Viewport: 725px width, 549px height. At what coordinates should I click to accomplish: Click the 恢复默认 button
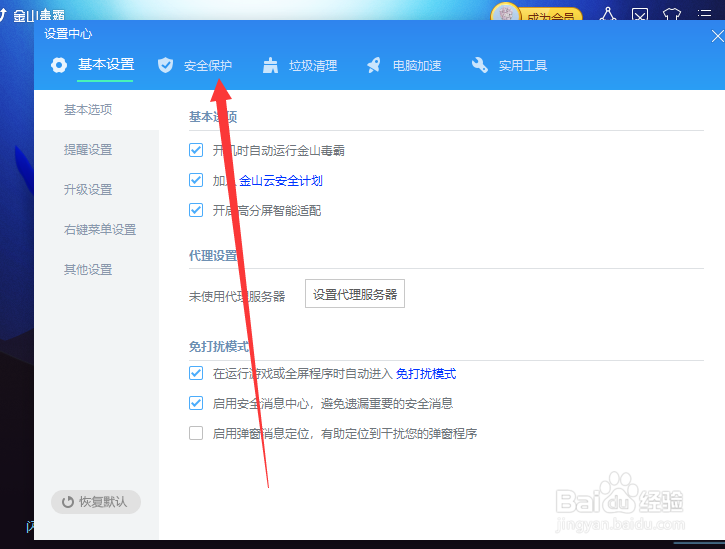point(96,502)
